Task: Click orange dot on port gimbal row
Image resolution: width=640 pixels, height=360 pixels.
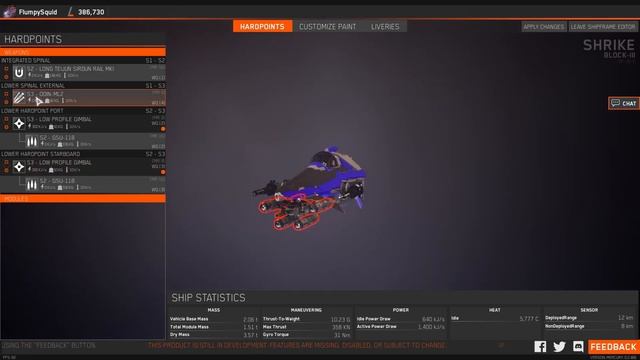Action: (x=163, y=129)
